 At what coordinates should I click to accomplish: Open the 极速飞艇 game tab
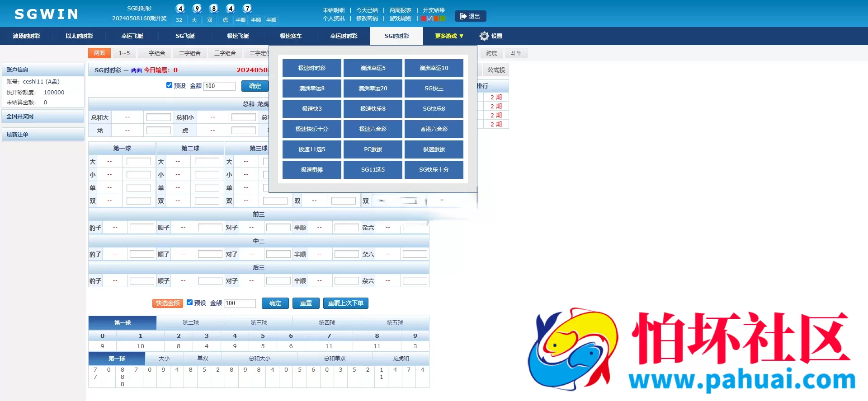point(238,36)
